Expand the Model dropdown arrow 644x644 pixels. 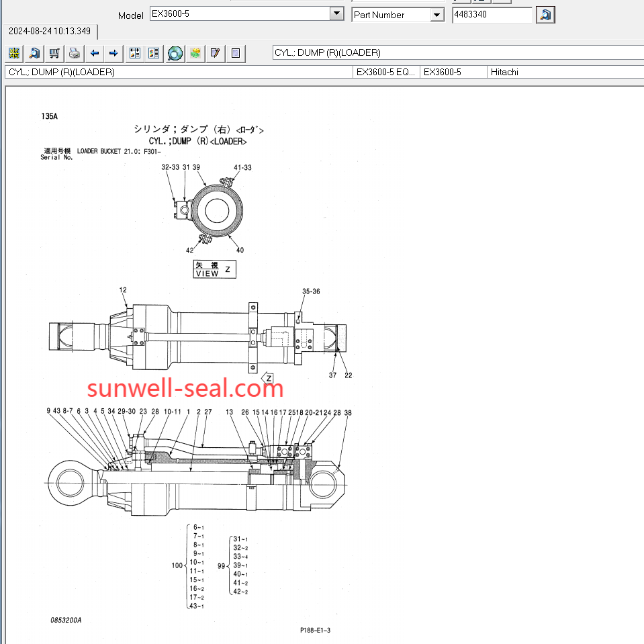click(x=336, y=14)
